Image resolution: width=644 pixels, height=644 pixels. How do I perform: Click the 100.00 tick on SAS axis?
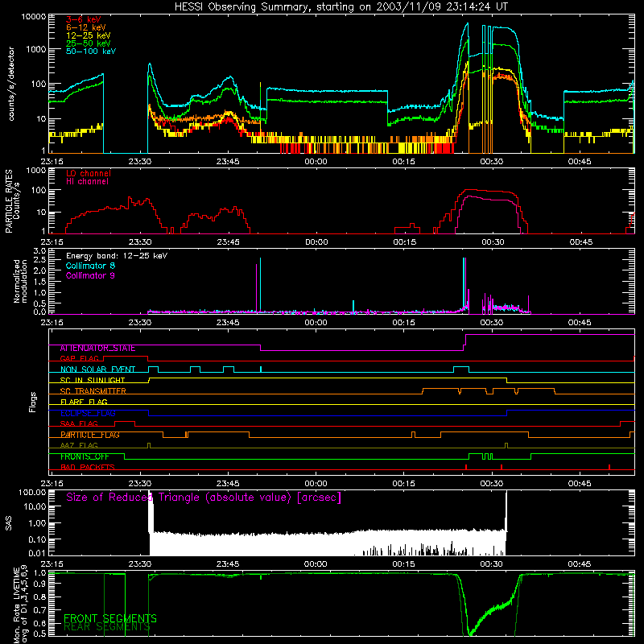click(x=32, y=493)
